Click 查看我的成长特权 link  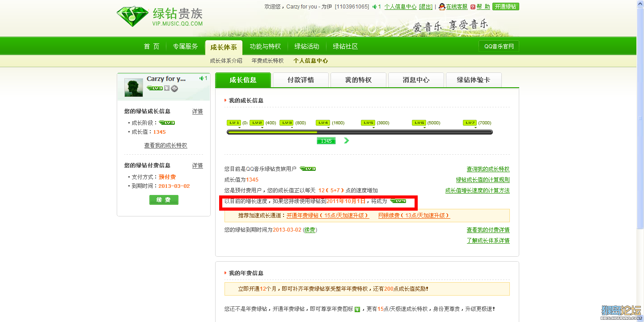pos(165,145)
